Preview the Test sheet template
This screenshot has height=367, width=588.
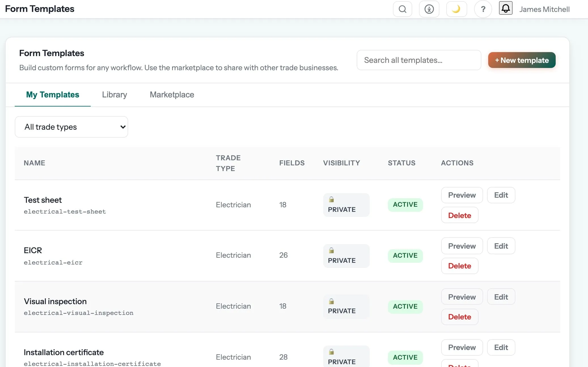coord(462,195)
